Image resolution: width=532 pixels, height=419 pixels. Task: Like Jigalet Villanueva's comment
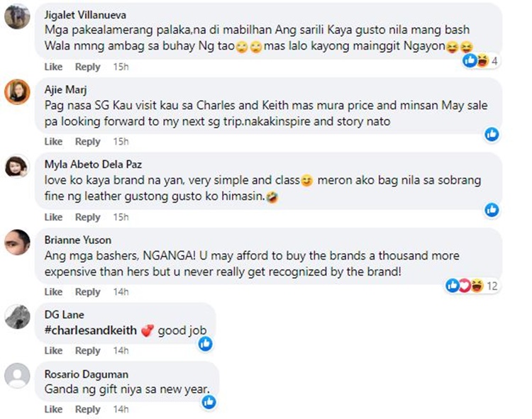pos(53,67)
